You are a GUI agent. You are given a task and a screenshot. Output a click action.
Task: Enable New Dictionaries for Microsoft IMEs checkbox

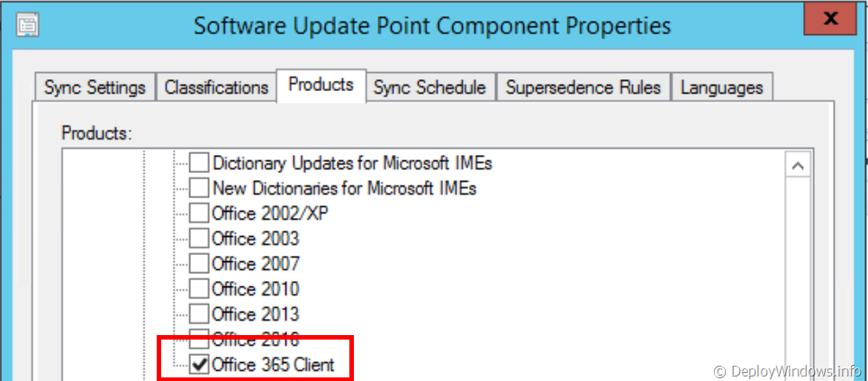tap(199, 189)
